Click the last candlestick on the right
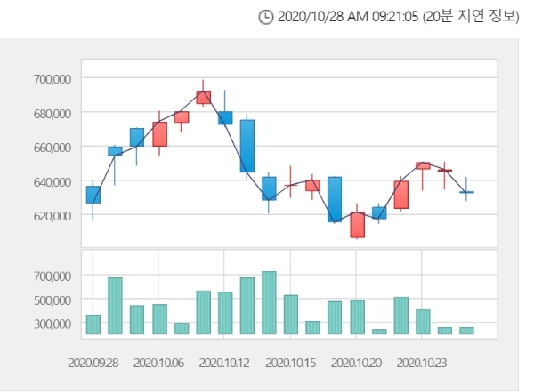 [466, 192]
